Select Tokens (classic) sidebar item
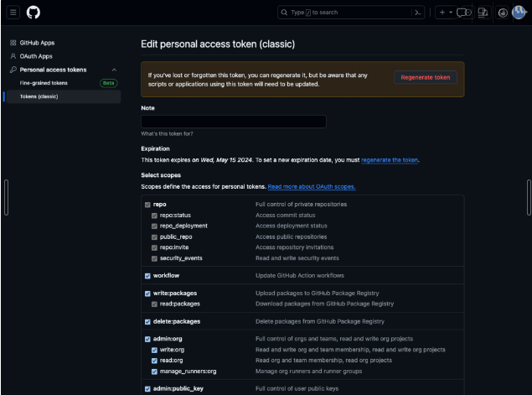Image resolution: width=532 pixels, height=395 pixels. click(x=64, y=96)
